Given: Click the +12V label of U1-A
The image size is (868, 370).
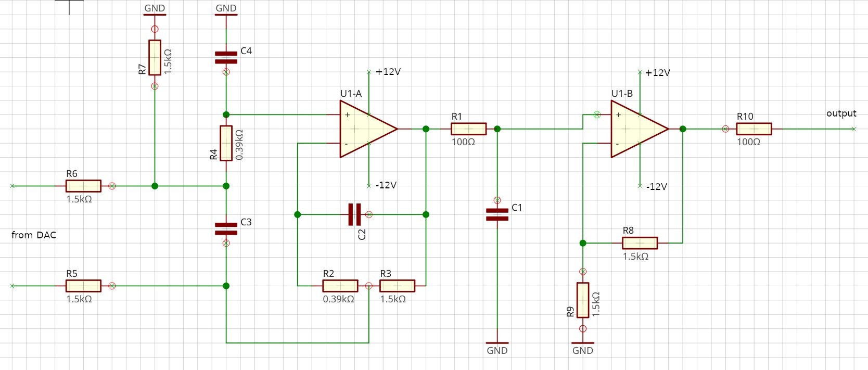Looking at the screenshot, I should coord(388,72).
